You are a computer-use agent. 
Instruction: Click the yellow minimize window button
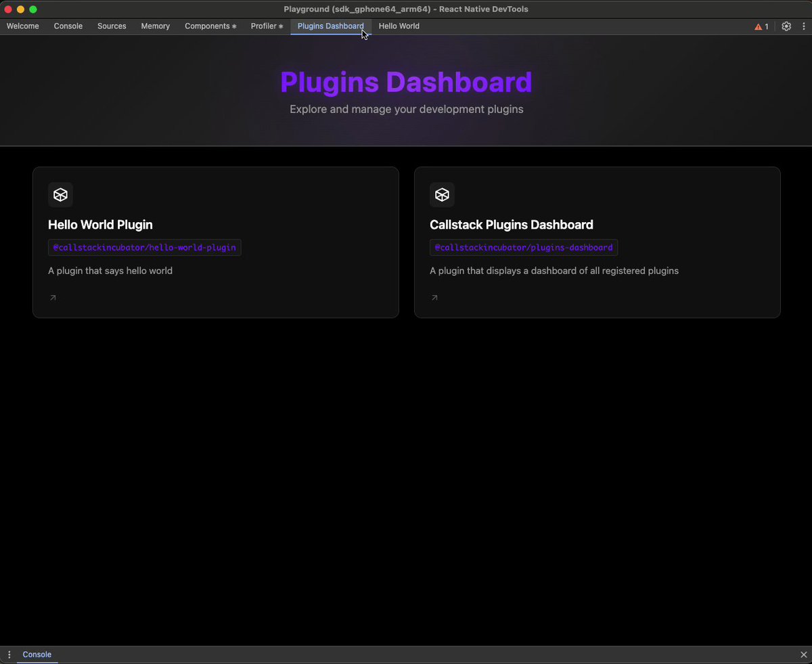pos(20,9)
